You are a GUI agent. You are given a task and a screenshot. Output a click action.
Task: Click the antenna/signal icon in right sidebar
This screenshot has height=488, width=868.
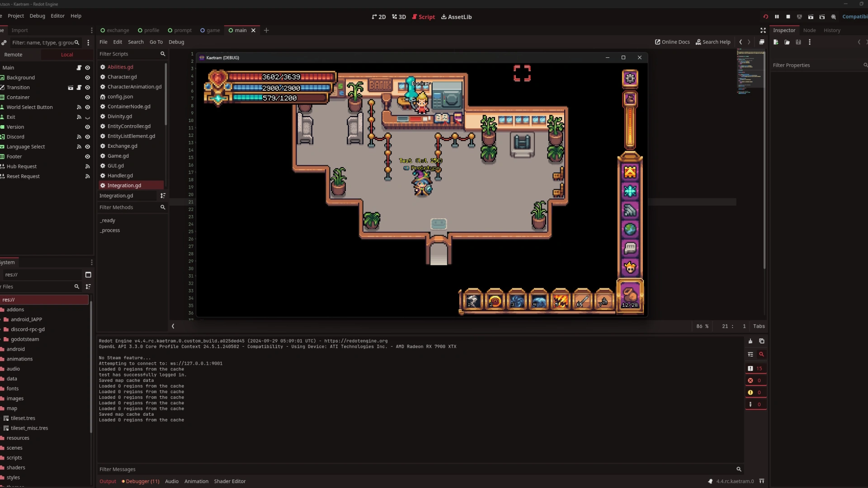click(630, 210)
